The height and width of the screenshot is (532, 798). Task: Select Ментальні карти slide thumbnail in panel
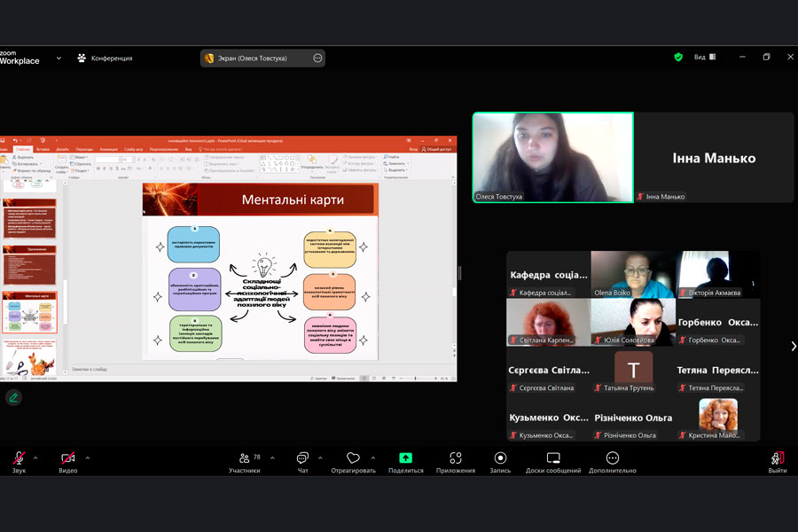(x=30, y=312)
